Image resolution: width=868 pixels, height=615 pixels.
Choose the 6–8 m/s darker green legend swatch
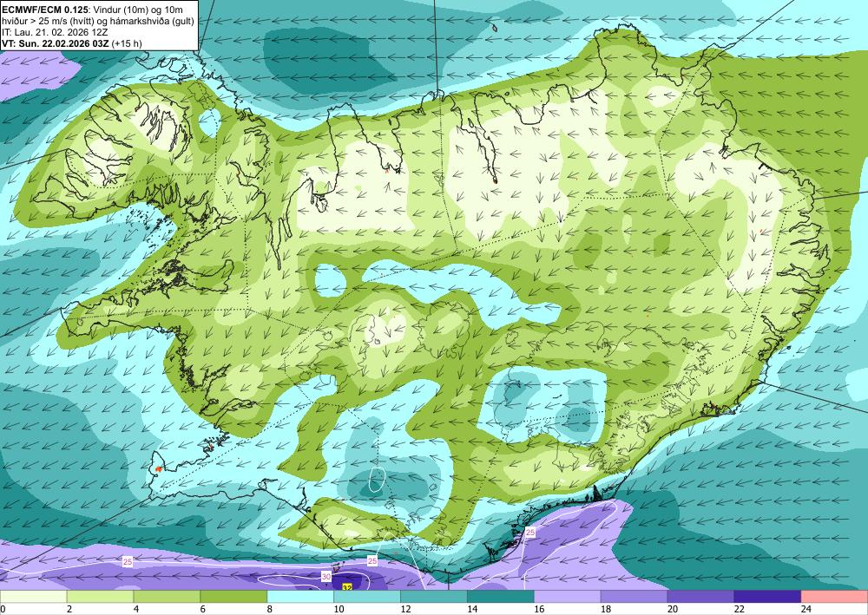tap(233, 597)
